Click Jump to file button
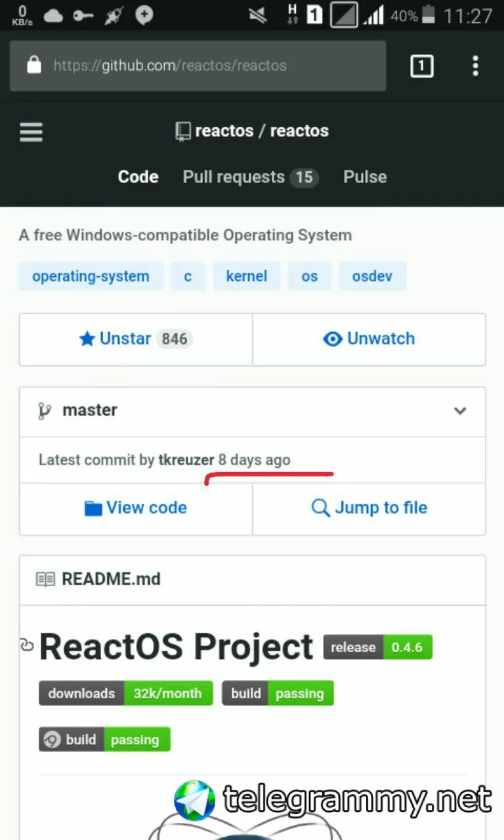 (369, 508)
